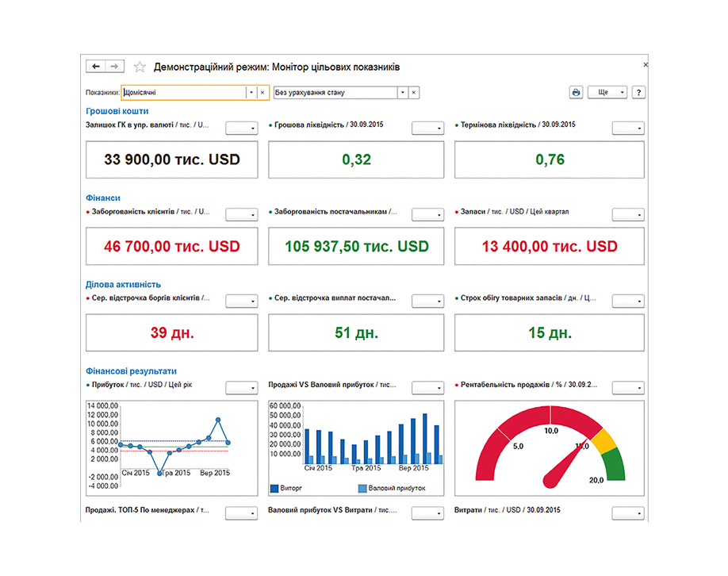Click the Рентабельність продажів gauge chart
This screenshot has width=728, height=576.
pos(550,447)
